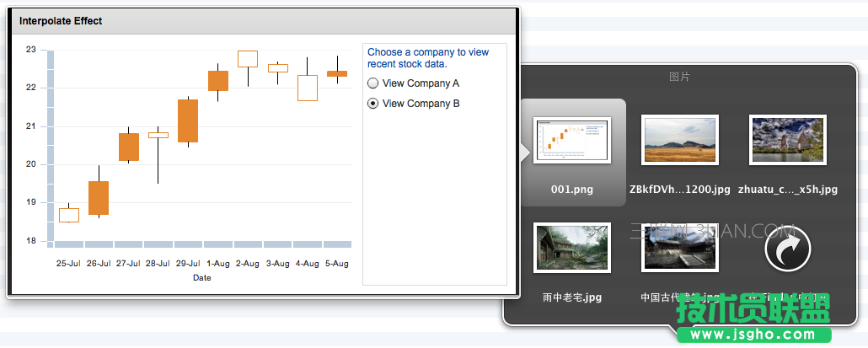Open the 中国古代建筑 image thumbnail
The width and height of the screenshot is (868, 348).
tap(679, 247)
